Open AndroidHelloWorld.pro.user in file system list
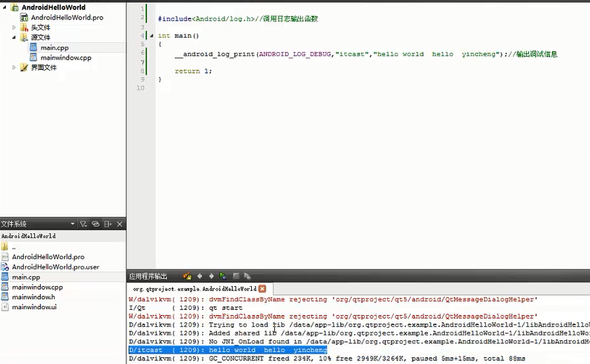Image resolution: width=590 pixels, height=364 pixels. tap(56, 267)
